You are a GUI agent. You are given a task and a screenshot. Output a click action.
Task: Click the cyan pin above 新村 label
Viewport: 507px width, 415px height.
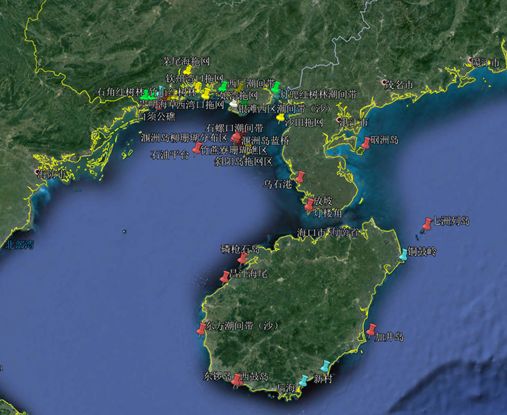(325, 366)
